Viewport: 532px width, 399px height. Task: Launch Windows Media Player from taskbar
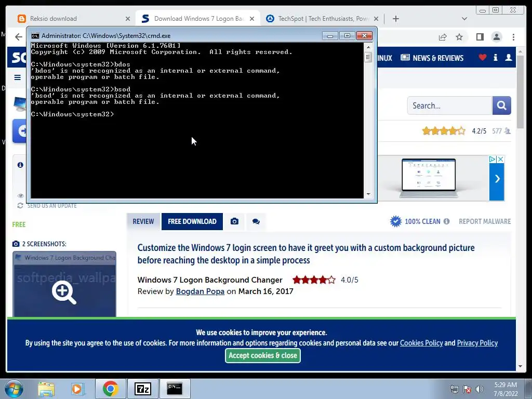[x=77, y=389]
